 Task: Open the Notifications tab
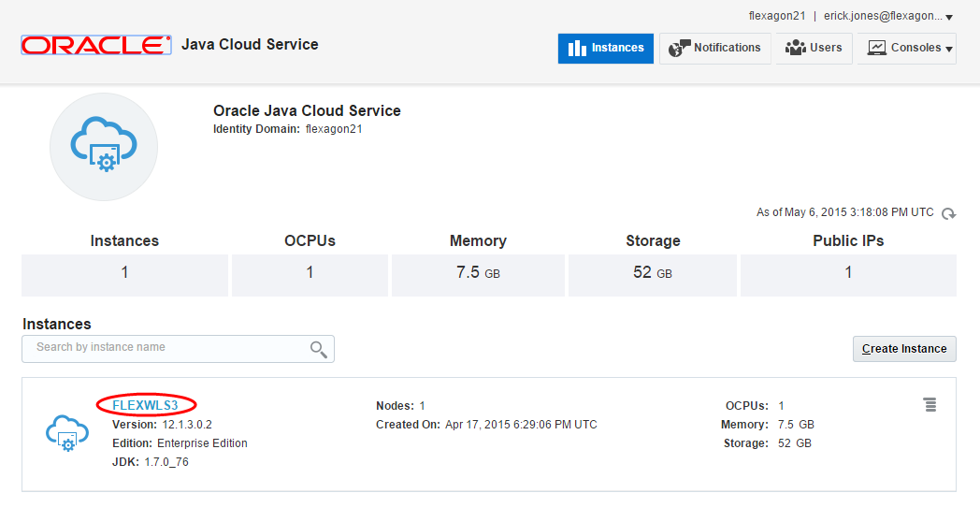pyautogui.click(x=715, y=48)
